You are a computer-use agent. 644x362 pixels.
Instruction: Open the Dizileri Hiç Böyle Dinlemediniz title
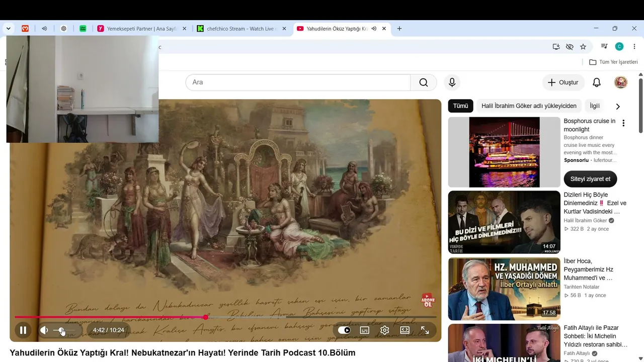point(595,203)
